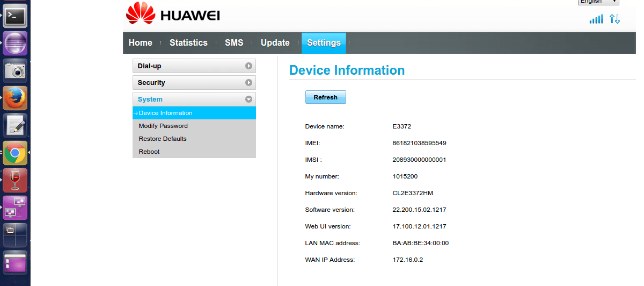Click the 'My number:' label
Screen dimensions: 644x286
click(x=322, y=176)
